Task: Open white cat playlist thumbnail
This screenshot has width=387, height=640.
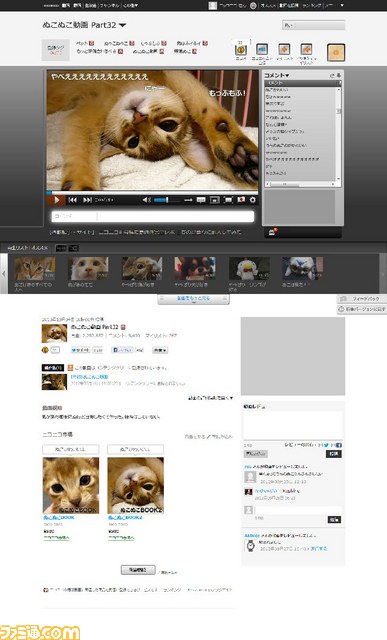Action: click(x=88, y=268)
